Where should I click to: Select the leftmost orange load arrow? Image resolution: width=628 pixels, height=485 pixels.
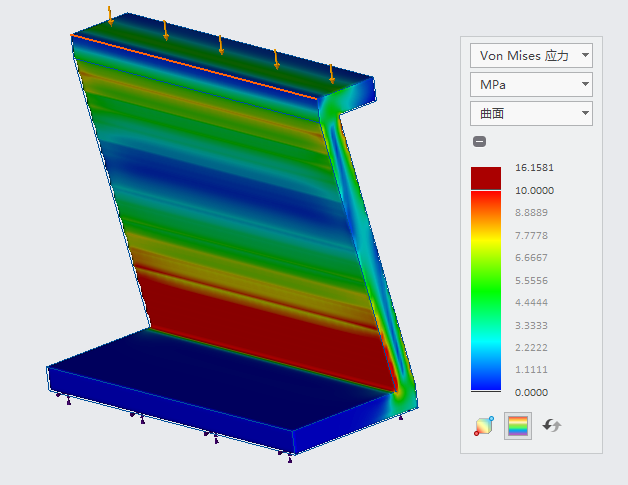point(110,16)
